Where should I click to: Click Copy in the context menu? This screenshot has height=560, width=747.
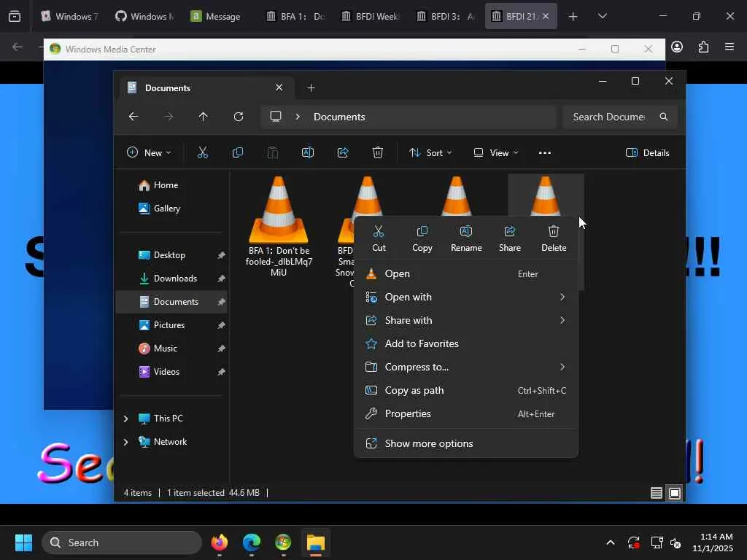click(422, 238)
